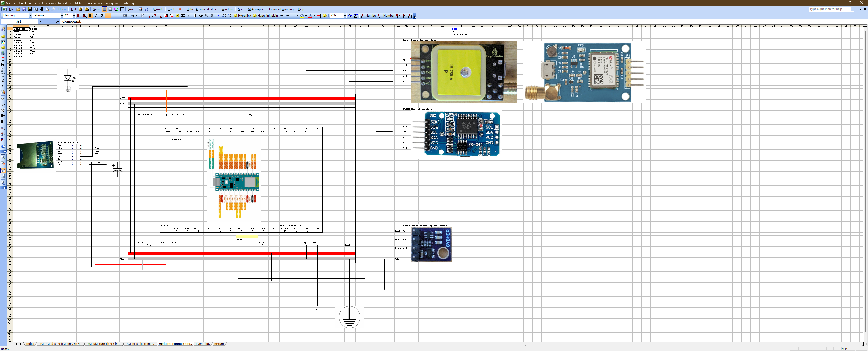Toggle Italic formatting
This screenshot has height=351, width=868.
tap(96, 15)
